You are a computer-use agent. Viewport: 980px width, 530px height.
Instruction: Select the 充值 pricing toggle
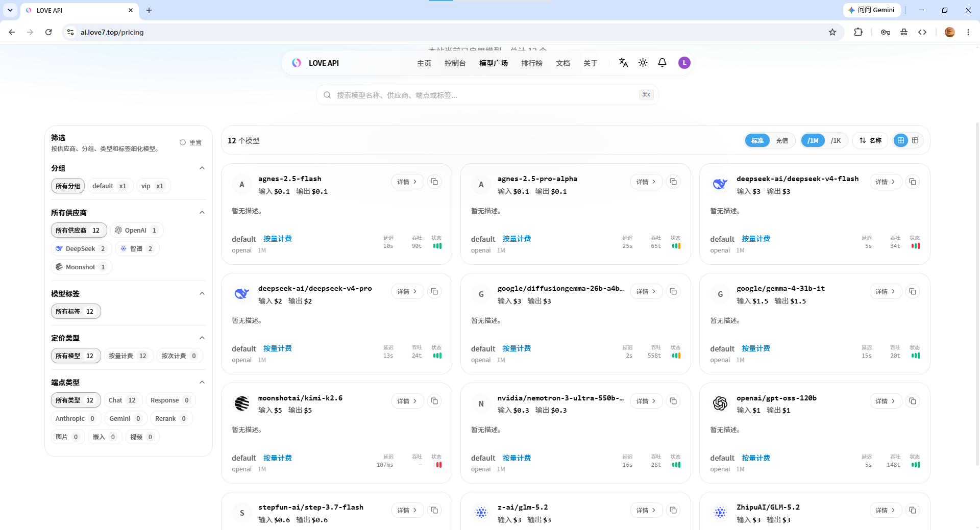[782, 140]
